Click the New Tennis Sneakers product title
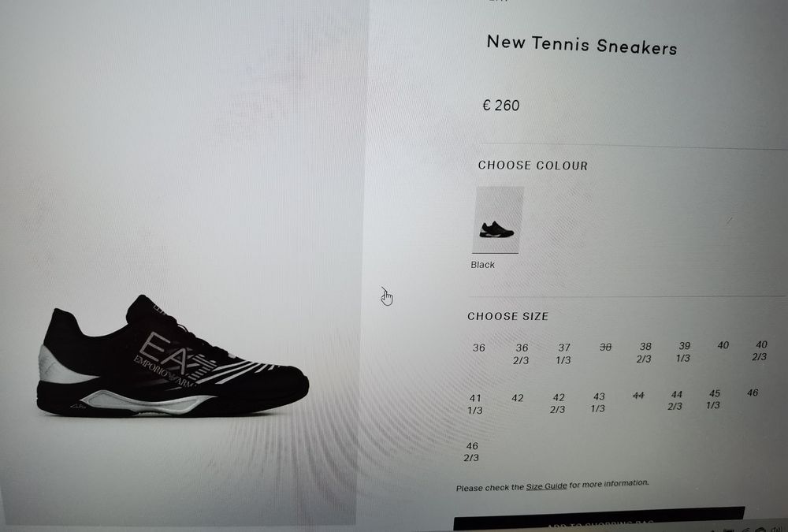Image resolution: width=788 pixels, height=532 pixels. click(x=582, y=44)
